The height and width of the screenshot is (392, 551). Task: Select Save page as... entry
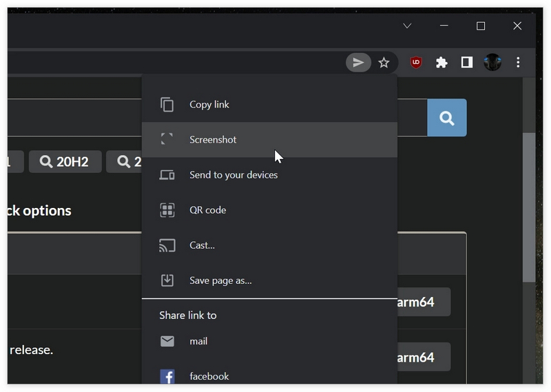point(269,280)
